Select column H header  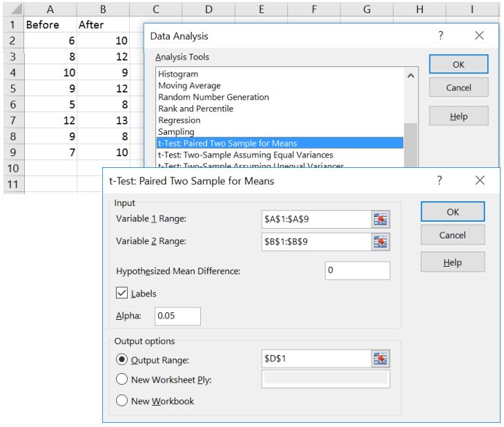click(x=420, y=10)
